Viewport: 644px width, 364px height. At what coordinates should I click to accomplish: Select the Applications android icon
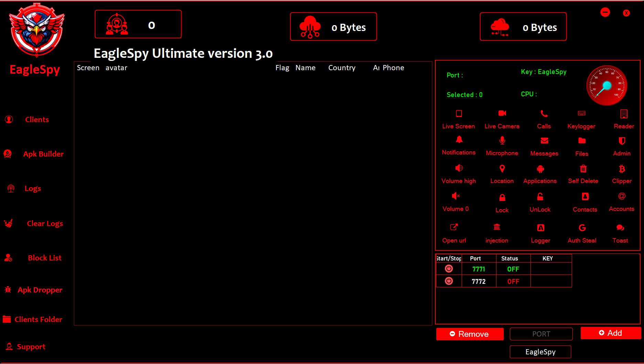pos(540,169)
